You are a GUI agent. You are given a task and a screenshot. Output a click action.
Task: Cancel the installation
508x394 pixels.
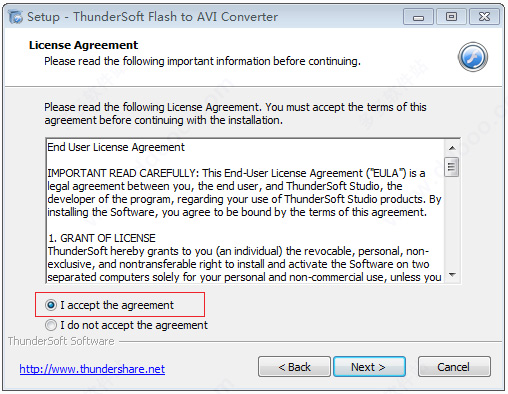pyautogui.click(x=454, y=367)
